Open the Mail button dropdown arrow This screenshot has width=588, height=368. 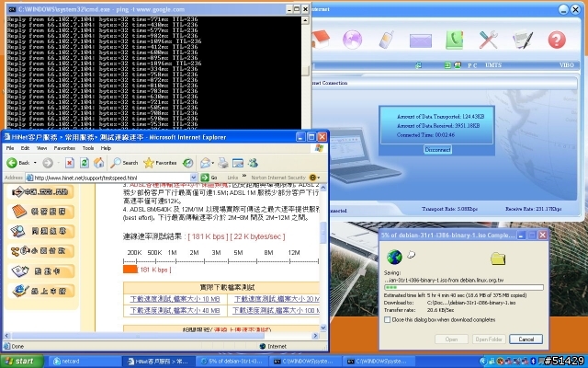click(x=212, y=163)
